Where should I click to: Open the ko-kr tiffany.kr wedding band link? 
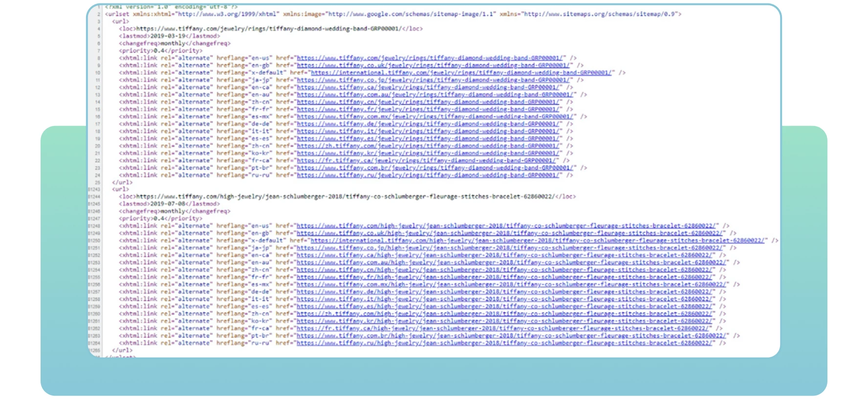pyautogui.click(x=428, y=153)
